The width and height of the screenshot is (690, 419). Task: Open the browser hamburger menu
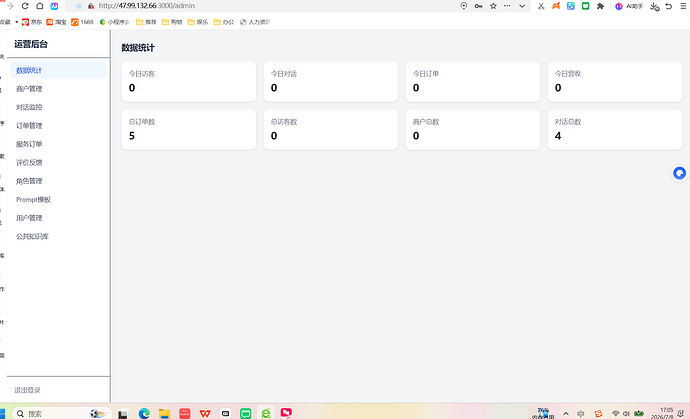point(683,6)
